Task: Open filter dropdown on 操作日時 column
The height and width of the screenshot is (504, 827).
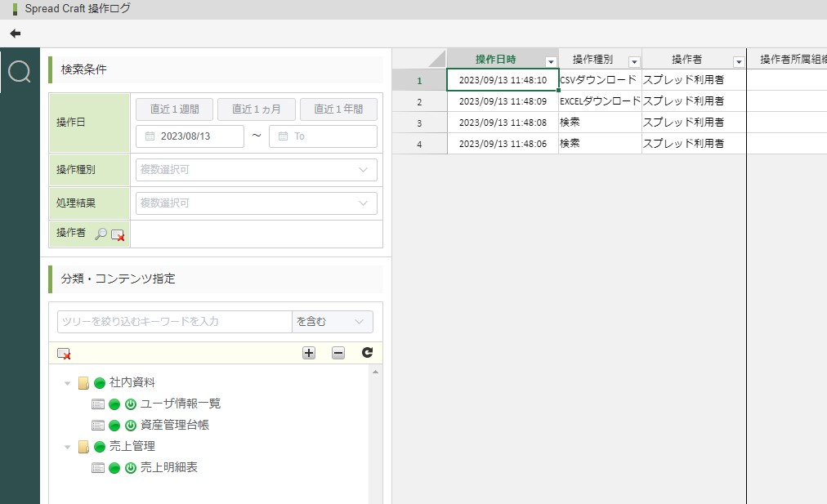Action: click(551, 61)
